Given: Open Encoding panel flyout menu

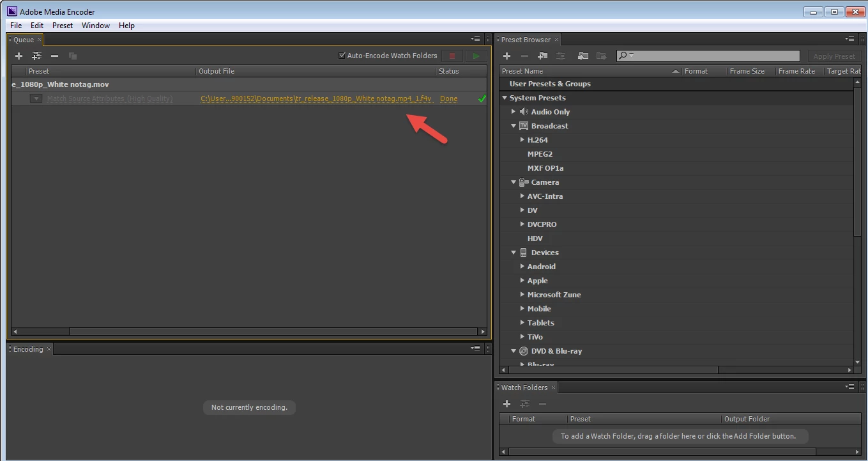Looking at the screenshot, I should point(475,348).
